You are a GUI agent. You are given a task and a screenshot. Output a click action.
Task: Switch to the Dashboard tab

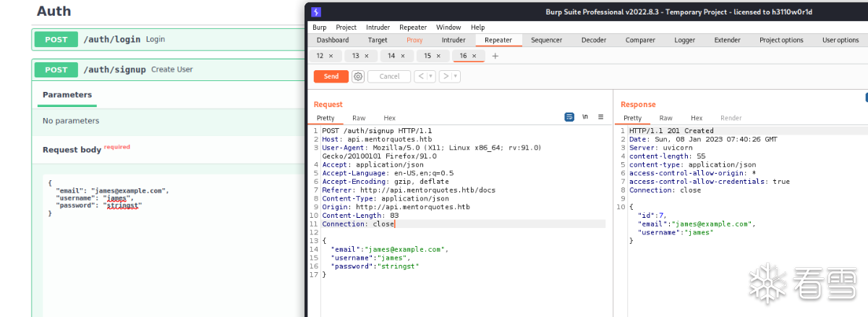tap(333, 40)
